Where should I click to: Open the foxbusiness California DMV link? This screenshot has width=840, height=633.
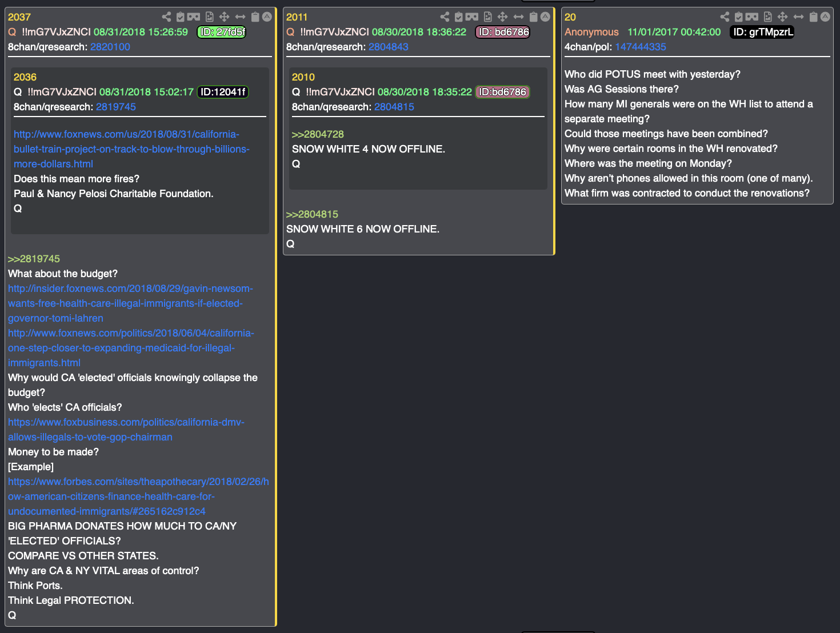(126, 430)
